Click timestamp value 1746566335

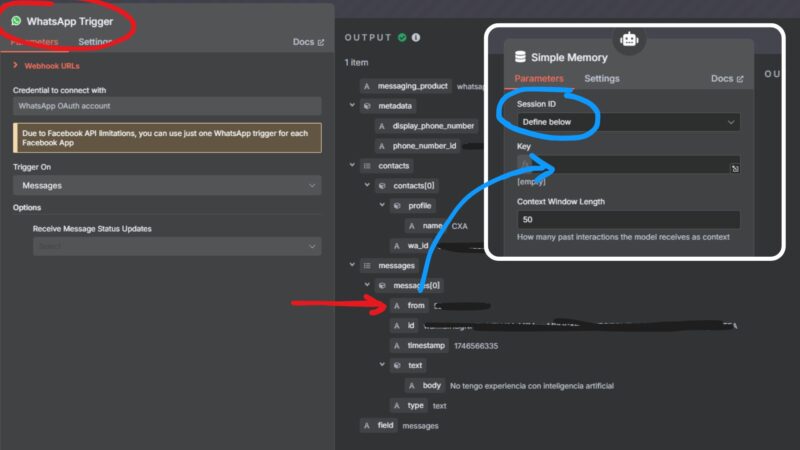tap(476, 346)
